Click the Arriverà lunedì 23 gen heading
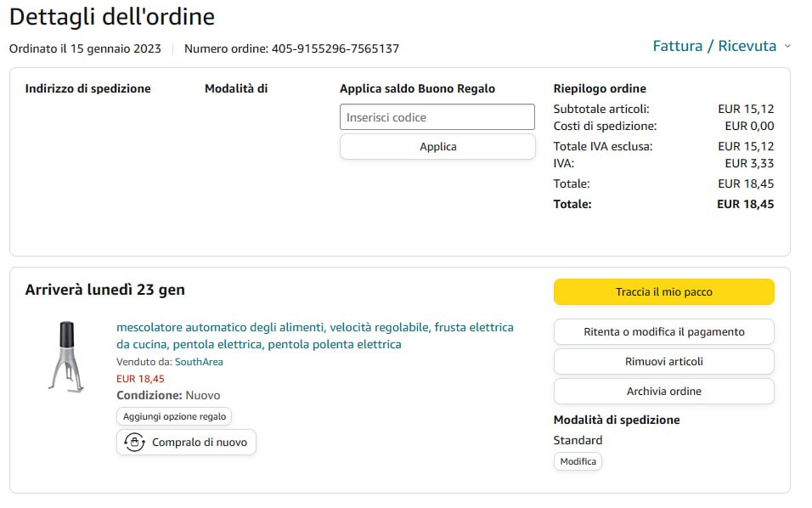812x508 pixels. coord(105,290)
